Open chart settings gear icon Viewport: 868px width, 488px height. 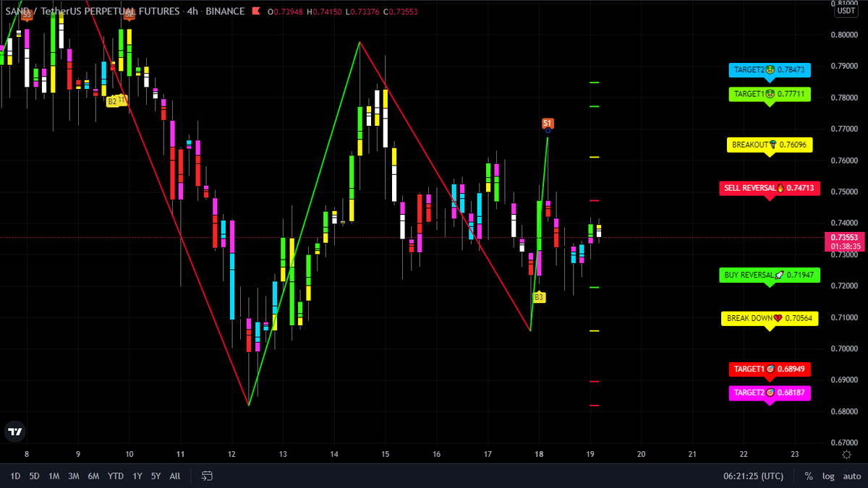[x=846, y=454]
